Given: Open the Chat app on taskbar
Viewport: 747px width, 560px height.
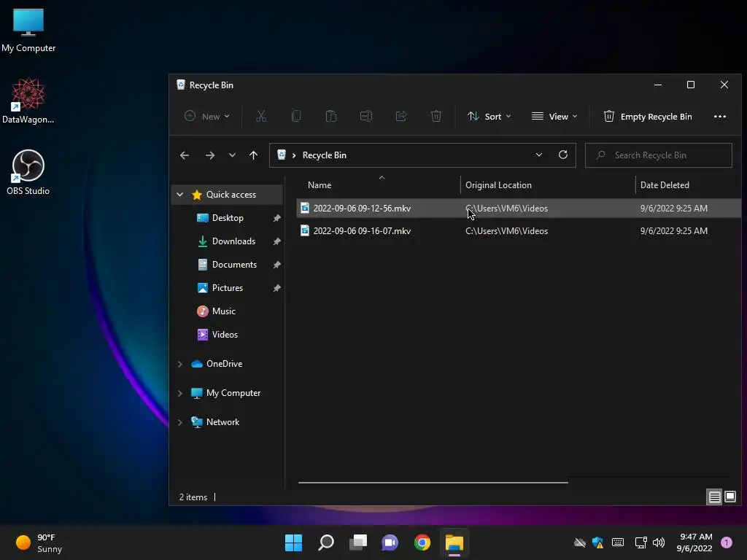Looking at the screenshot, I should (390, 542).
